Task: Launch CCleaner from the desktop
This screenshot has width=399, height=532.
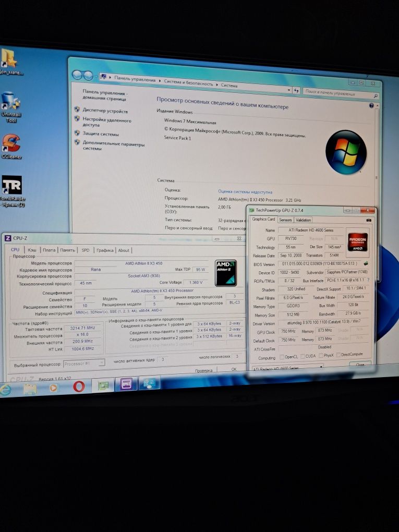Action: pyautogui.click(x=11, y=147)
